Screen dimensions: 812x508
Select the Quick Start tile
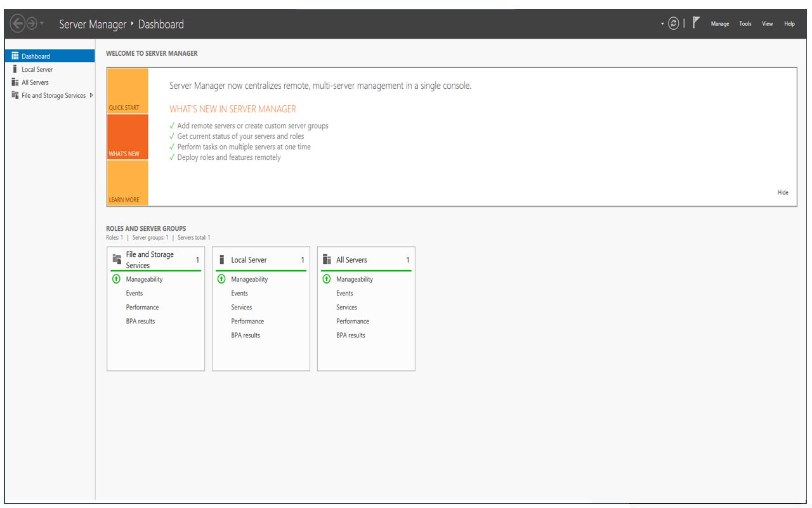[128, 91]
